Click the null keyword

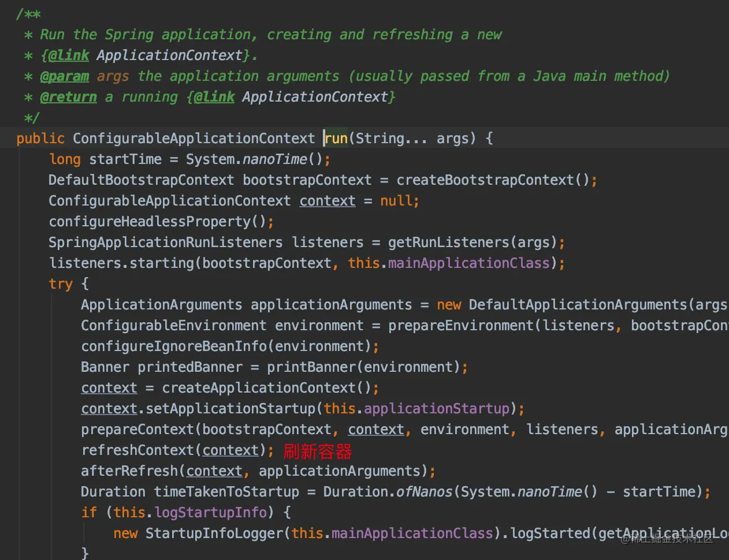(396, 201)
